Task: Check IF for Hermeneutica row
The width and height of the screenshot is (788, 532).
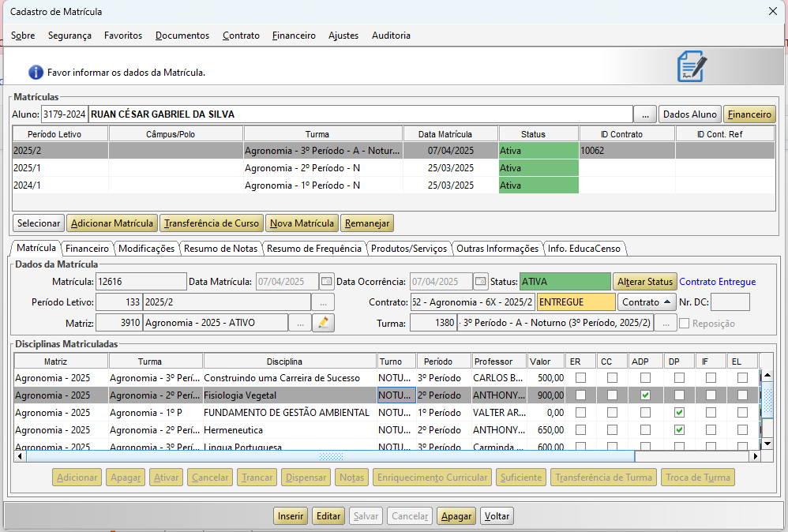Action: coord(711,430)
